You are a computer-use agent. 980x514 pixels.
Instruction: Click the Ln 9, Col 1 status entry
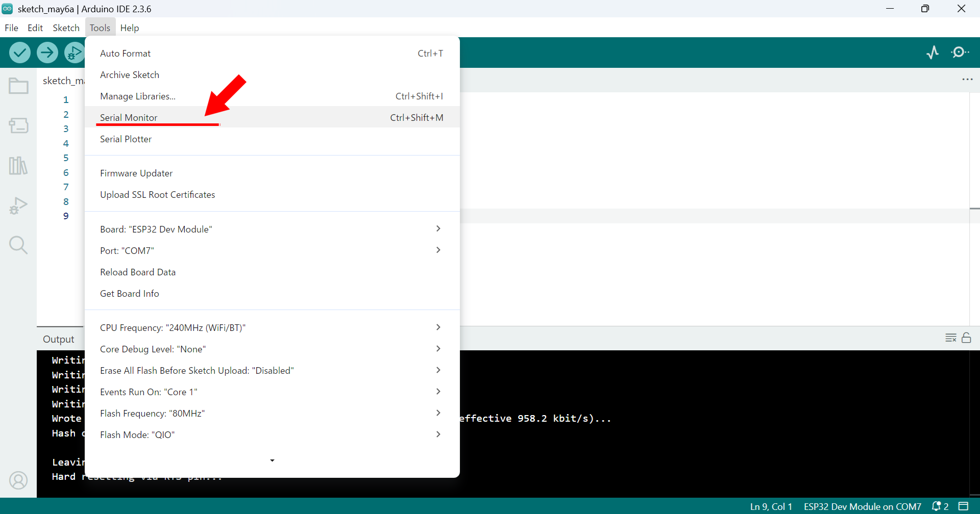pyautogui.click(x=771, y=506)
